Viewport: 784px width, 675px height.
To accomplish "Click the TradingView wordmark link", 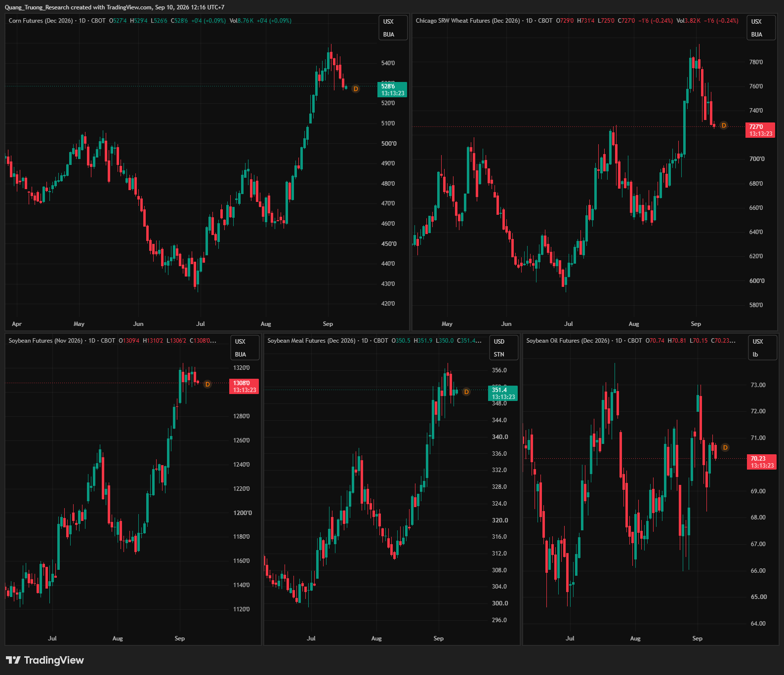I will pyautogui.click(x=54, y=660).
